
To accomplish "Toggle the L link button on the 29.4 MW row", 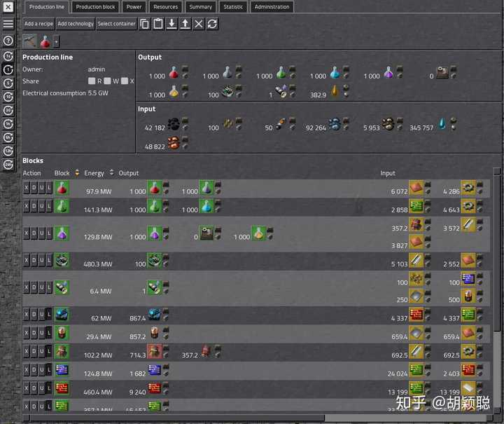I will [49, 333].
